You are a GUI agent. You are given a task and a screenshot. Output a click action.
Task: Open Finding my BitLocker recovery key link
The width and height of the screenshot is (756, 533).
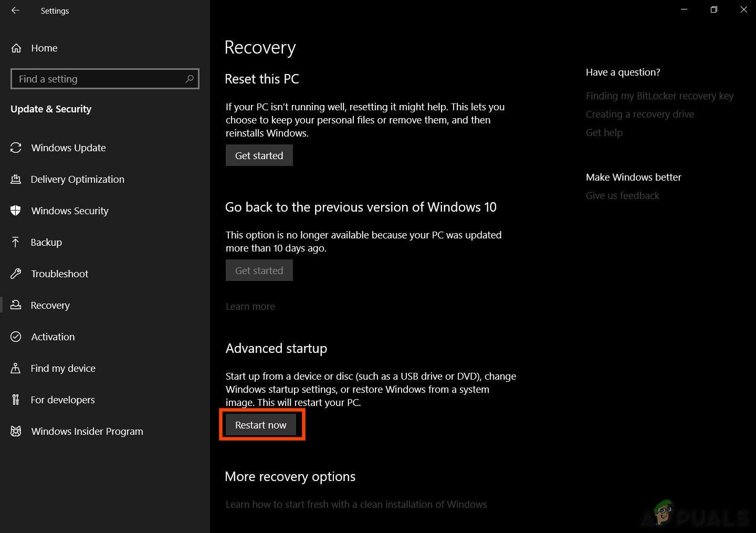[659, 96]
